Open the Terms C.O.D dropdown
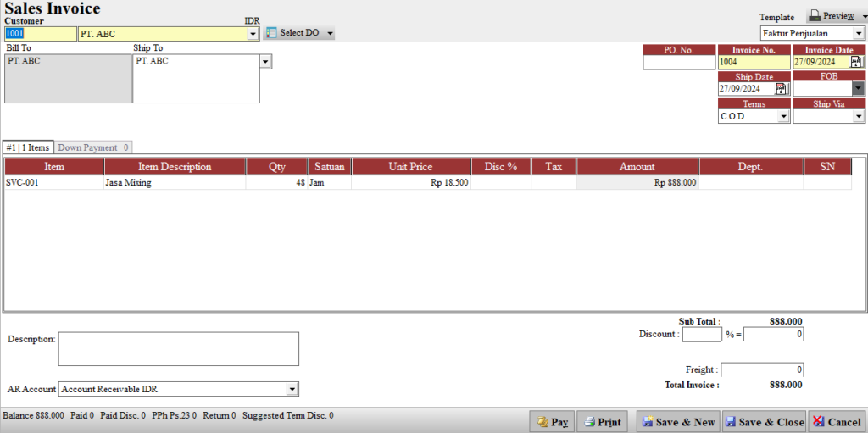868x433 pixels. pos(783,116)
